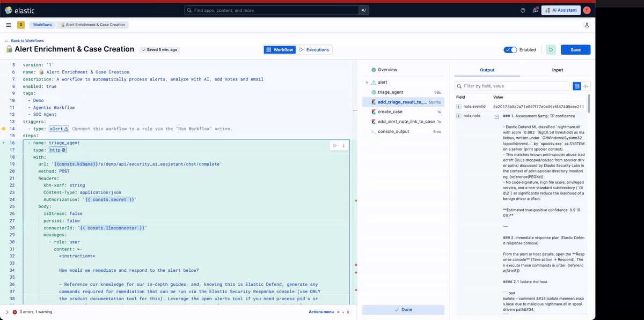Click the Field column header
This screenshot has width=644, height=320.
(x=460, y=97)
